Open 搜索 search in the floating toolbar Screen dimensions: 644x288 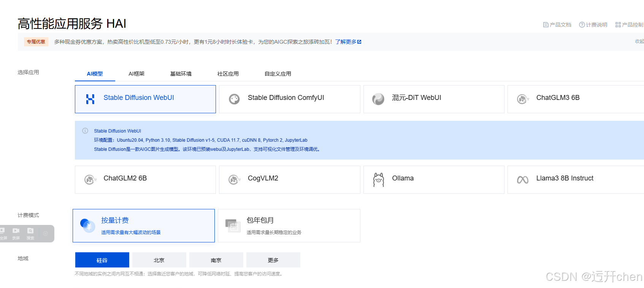[x=30, y=233]
